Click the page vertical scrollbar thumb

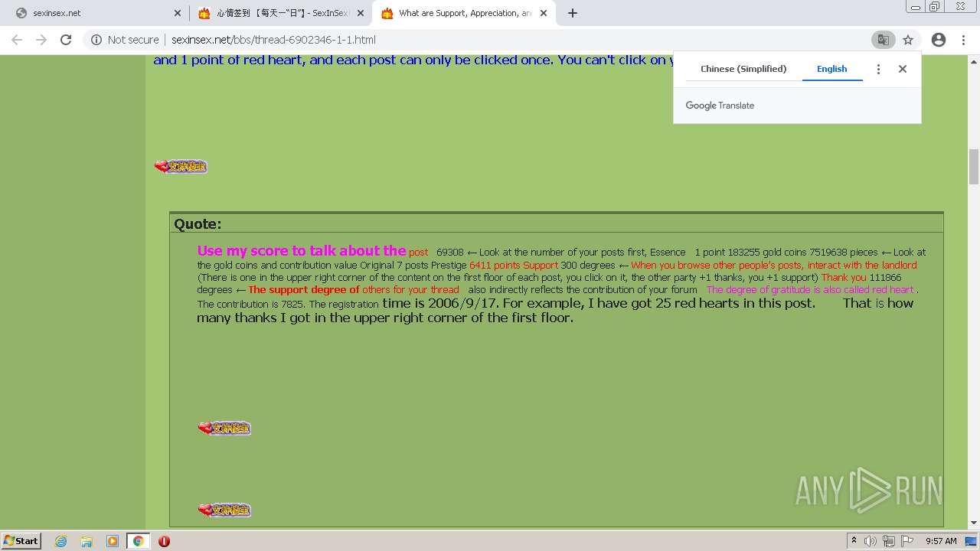tap(974, 167)
